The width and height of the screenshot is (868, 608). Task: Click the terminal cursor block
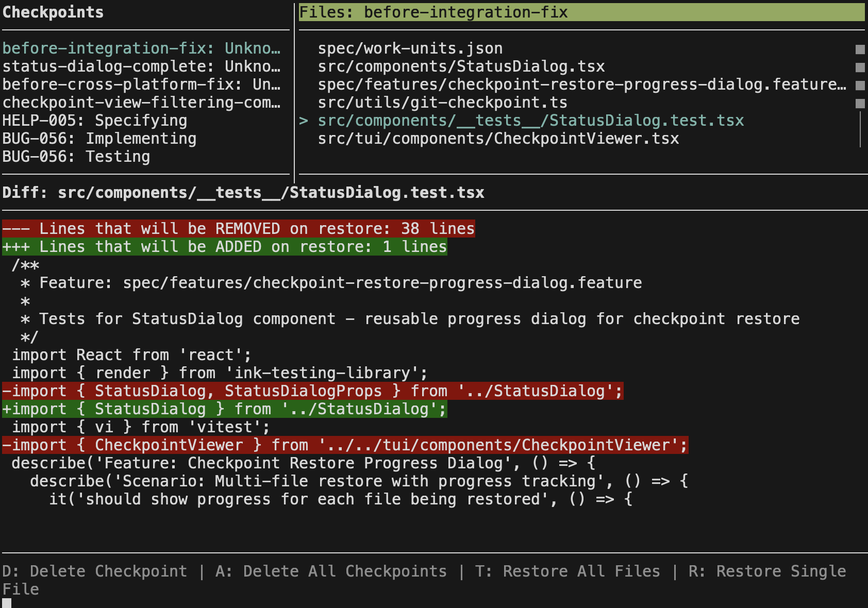pos(7,603)
